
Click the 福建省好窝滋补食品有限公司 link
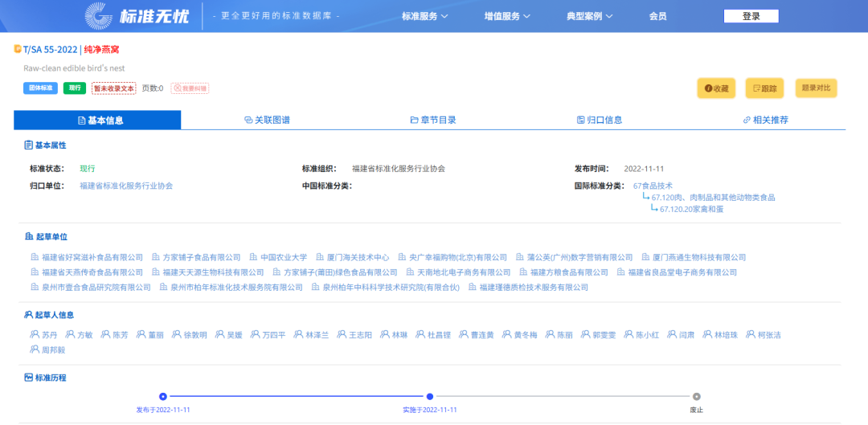[92, 257]
